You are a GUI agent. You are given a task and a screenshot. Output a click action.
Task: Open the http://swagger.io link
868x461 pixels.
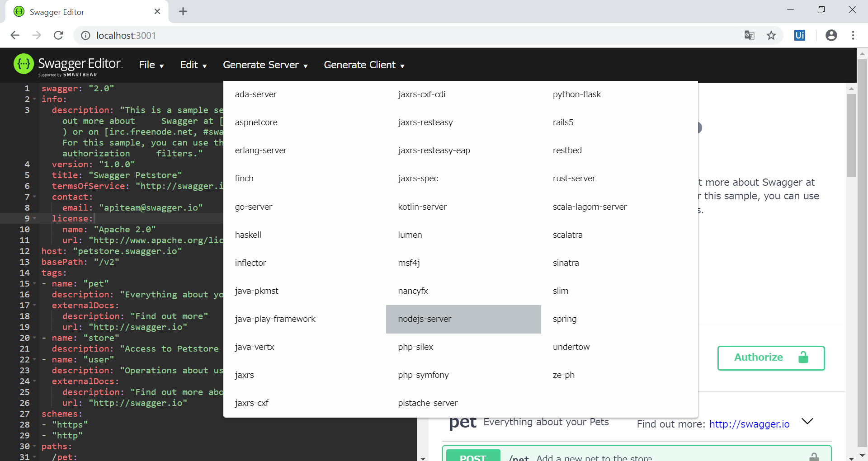[x=749, y=424]
